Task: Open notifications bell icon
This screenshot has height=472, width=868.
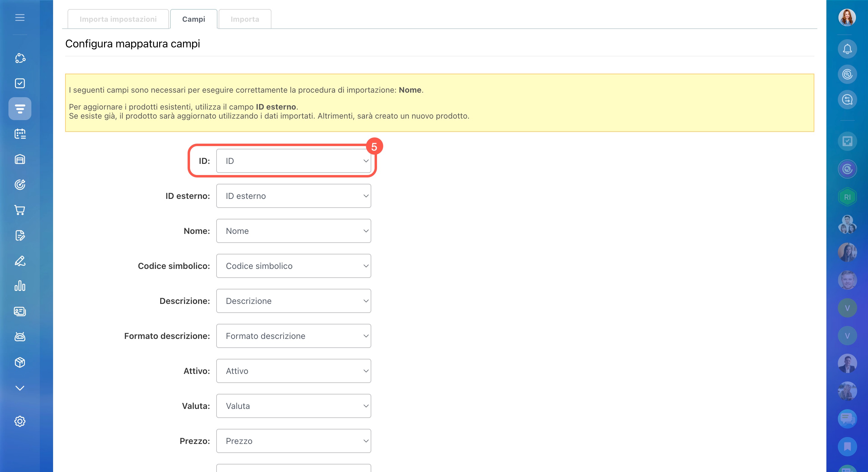Action: pos(847,49)
